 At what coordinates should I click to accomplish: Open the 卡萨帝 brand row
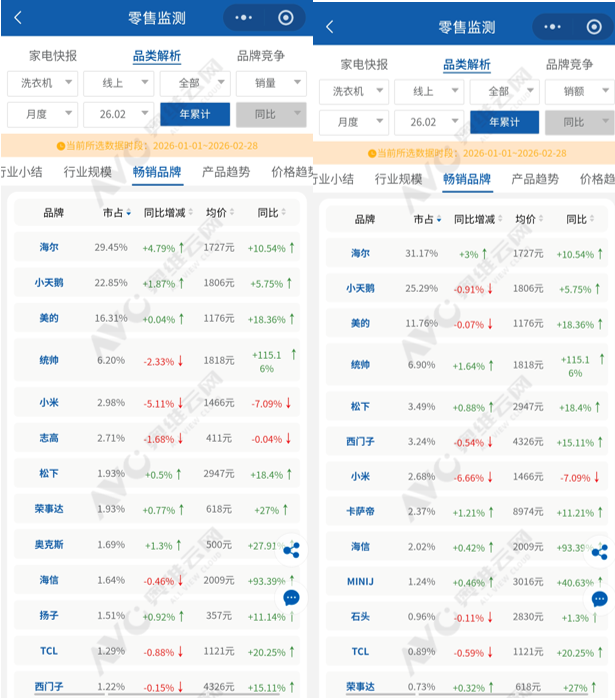click(361, 512)
